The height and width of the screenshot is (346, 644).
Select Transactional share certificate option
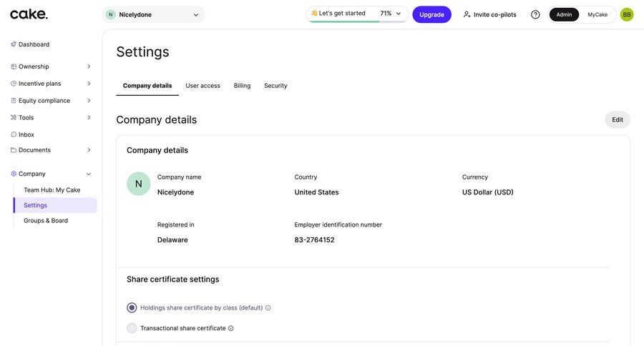coord(132,328)
